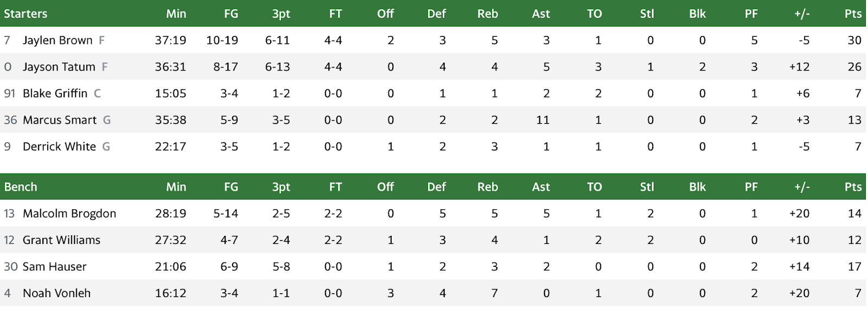Sort bench players by FG column
The width and height of the screenshot is (868, 309).
coord(231,187)
